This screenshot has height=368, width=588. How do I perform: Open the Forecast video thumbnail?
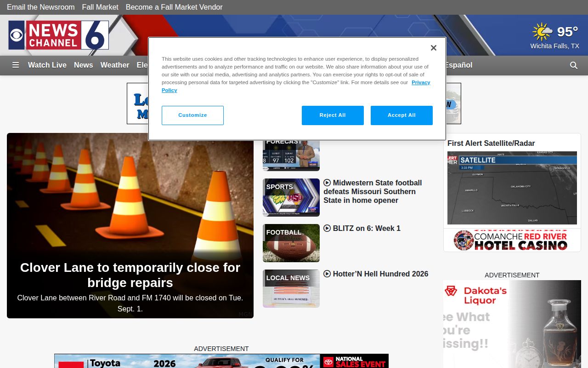point(291,155)
